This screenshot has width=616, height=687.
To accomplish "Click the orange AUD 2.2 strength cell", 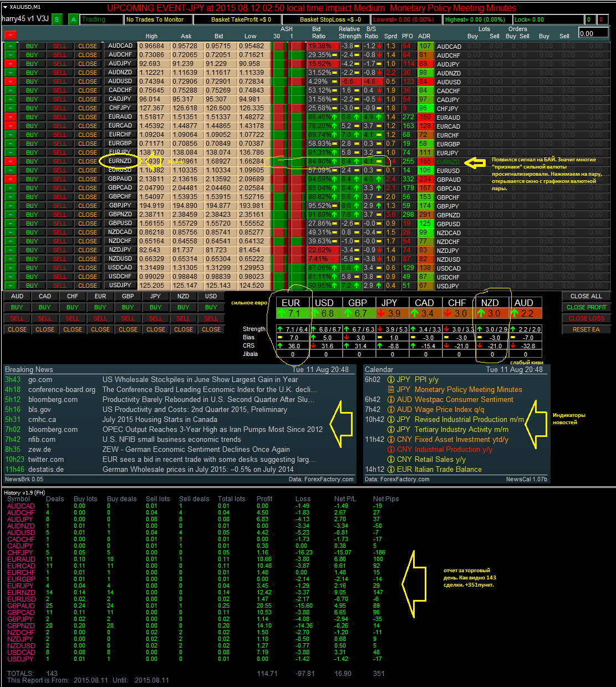I will 526,313.
